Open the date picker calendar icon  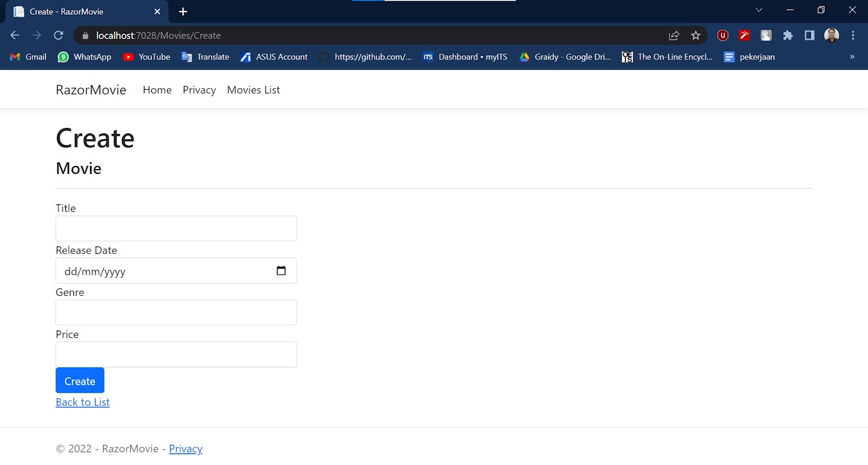[x=281, y=270]
